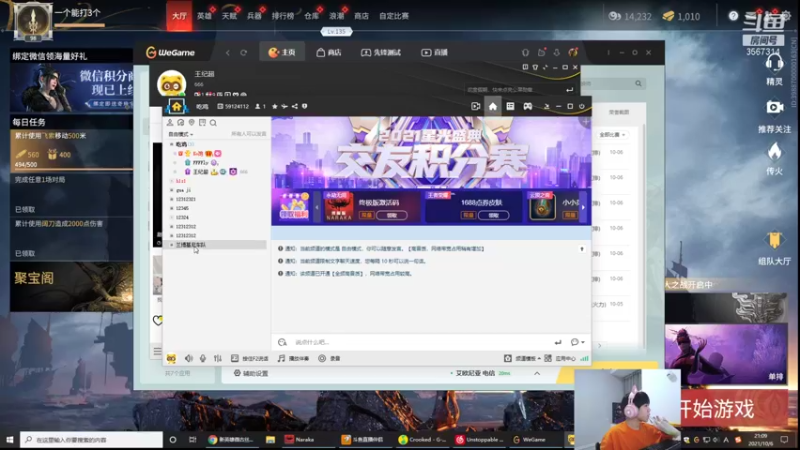The width and height of the screenshot is (800, 450).
Task: Open the 领取福利 gift thumbnail
Action: coord(294,207)
